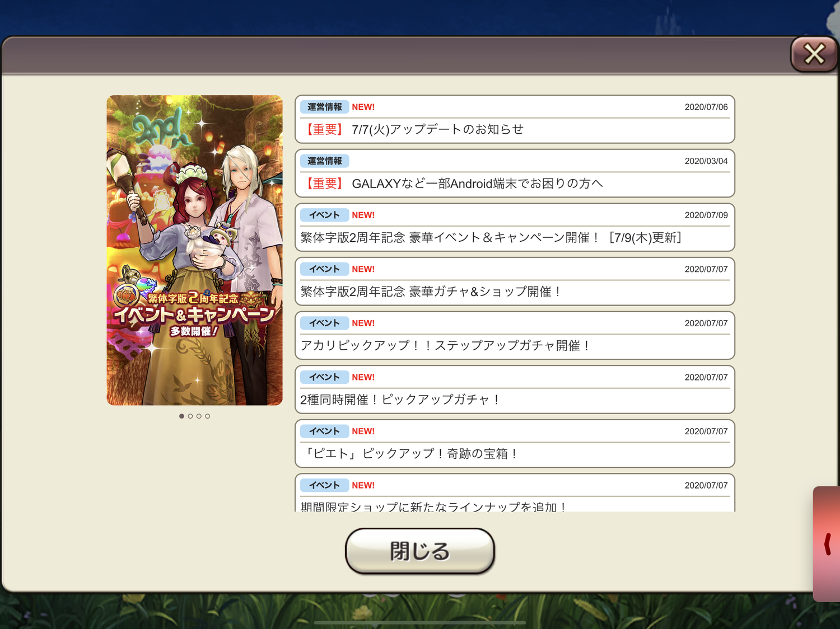Screen dimensions: 840x629
Task: Select the first banner page dot
Action: tap(181, 416)
